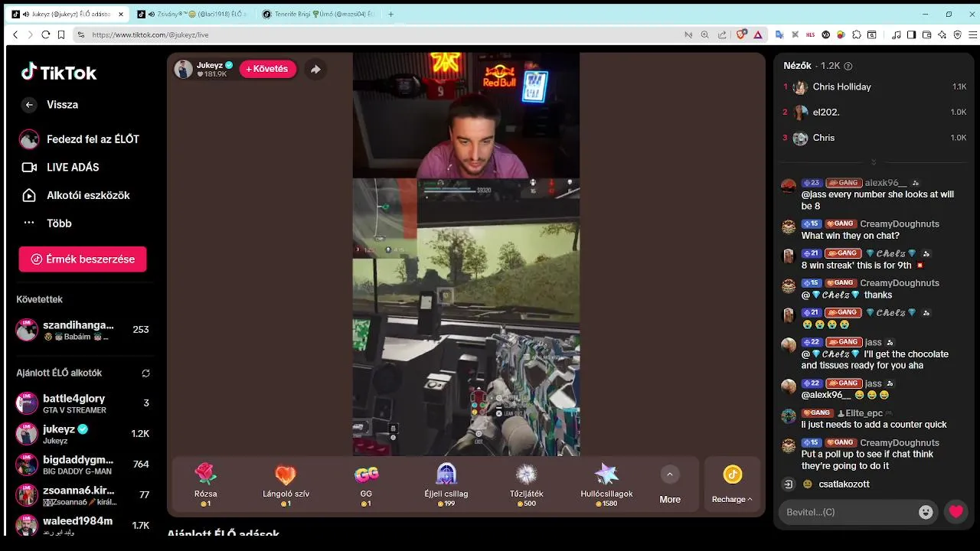The image size is (980, 551).
Task: Follow Jukeyz with Követés button
Action: [267, 69]
